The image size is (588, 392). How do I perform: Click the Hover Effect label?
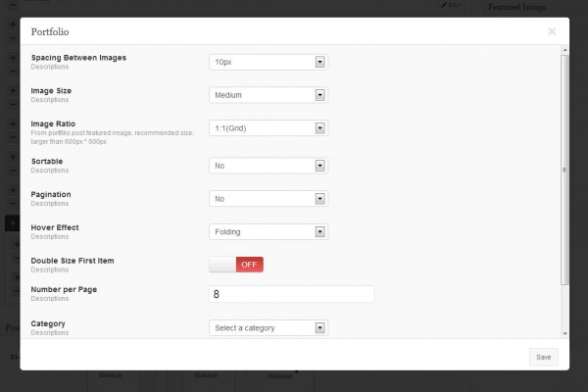pyautogui.click(x=55, y=227)
